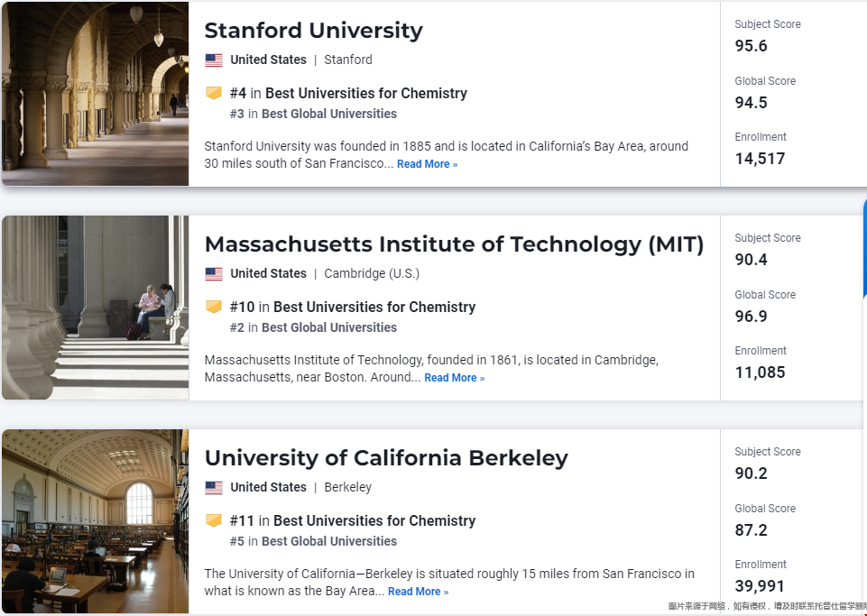The height and width of the screenshot is (616, 867).
Task: Click the US flag icon under MIT
Action: 214,273
